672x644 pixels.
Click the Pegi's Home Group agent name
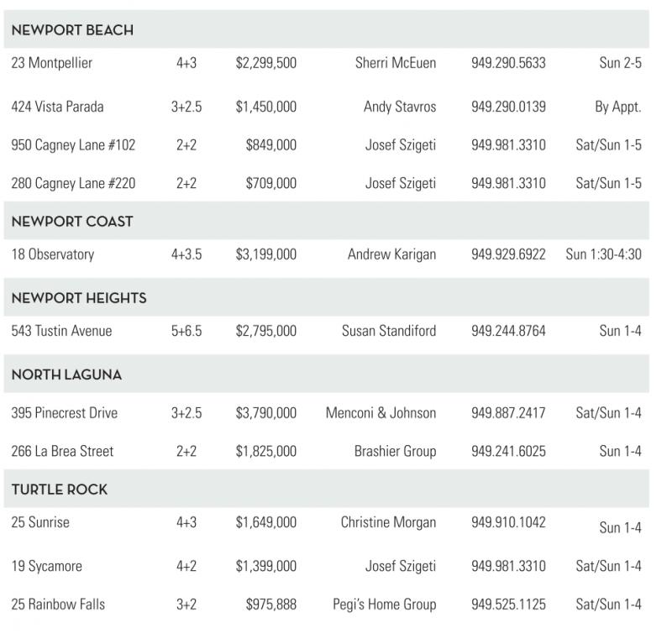coord(384,604)
